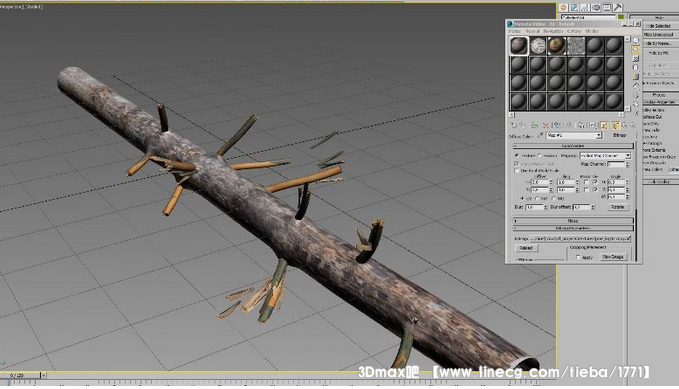Screen dimensions: 679x389
Task: Click the Reload button
Action: coord(526,248)
